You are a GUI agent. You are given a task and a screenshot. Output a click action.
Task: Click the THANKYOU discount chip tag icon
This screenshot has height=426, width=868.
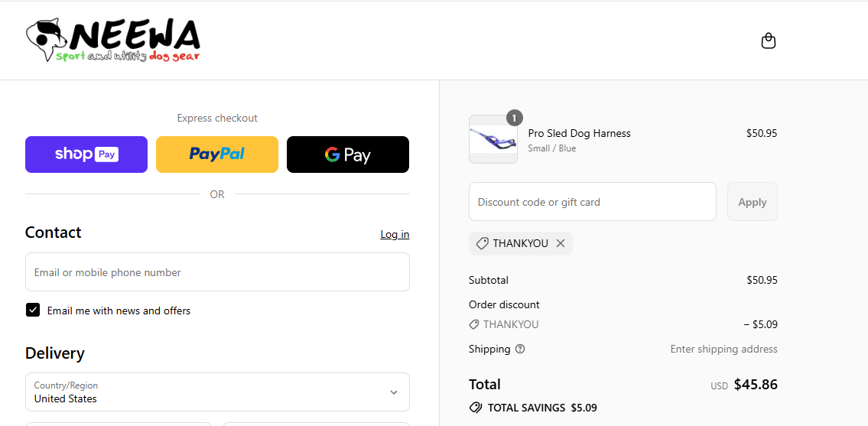[482, 243]
